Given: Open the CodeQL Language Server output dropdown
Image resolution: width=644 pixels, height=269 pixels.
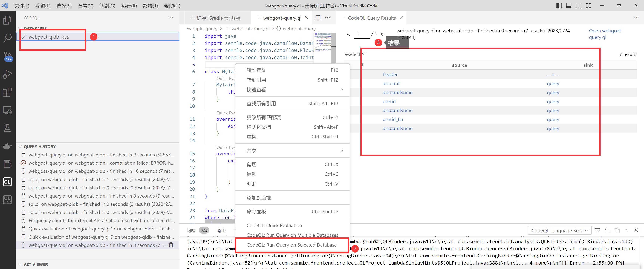Looking at the screenshot, I should pyautogui.click(x=559, y=230).
